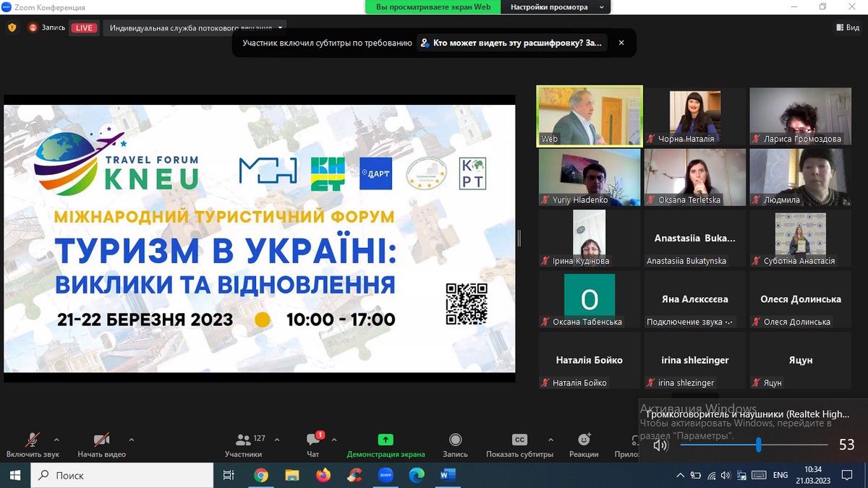Click the red LIVE indicator
The image size is (868, 488).
coord(84,27)
